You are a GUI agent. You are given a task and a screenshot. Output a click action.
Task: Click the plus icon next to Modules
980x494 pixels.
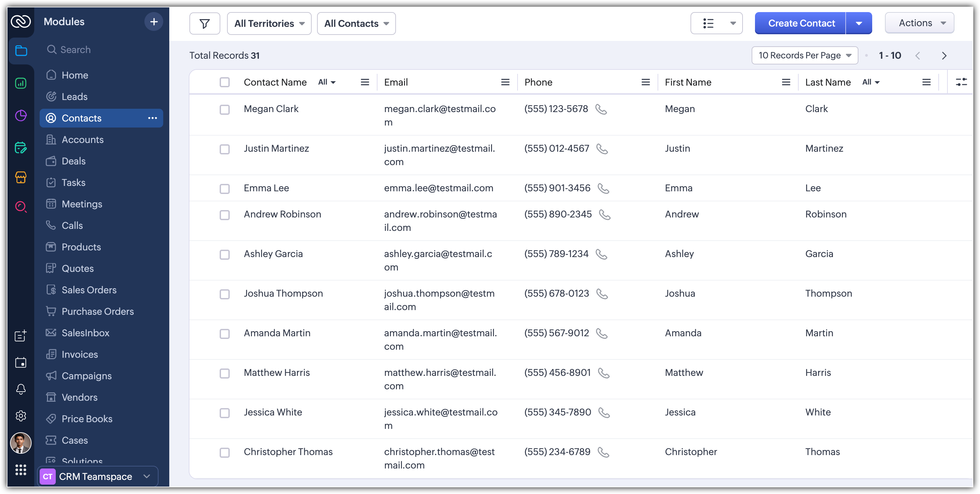(154, 22)
